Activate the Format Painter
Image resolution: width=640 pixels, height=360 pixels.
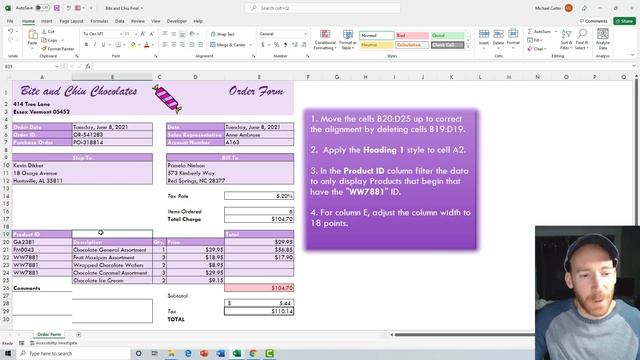[x=58, y=49]
